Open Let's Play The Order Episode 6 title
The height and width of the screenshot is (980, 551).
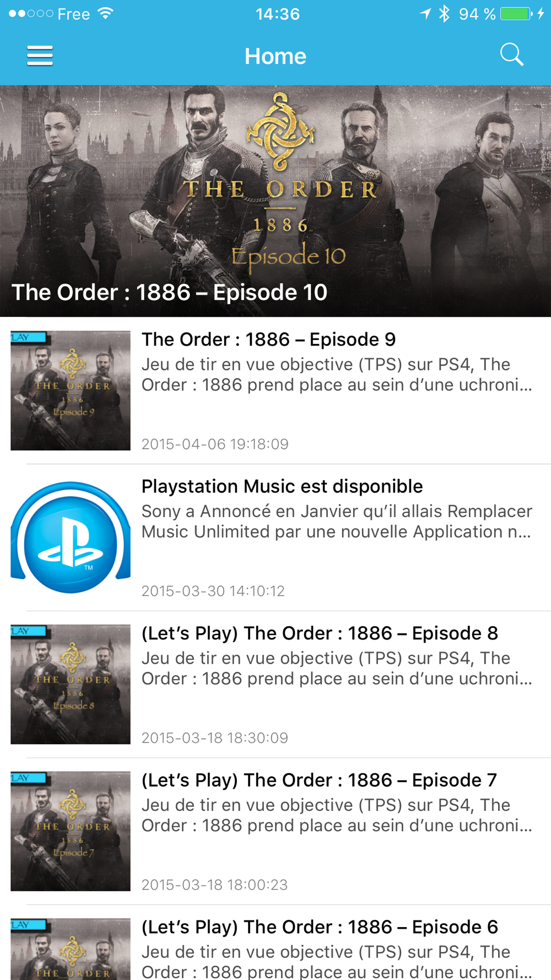click(x=320, y=927)
